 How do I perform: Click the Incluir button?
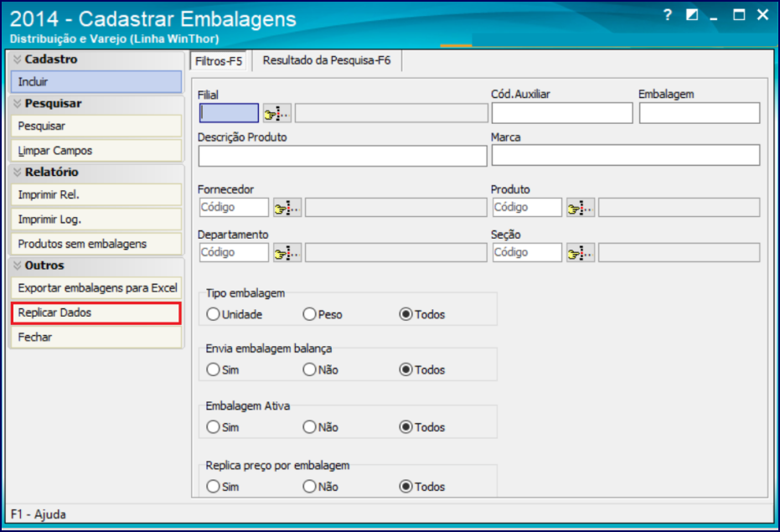click(96, 81)
